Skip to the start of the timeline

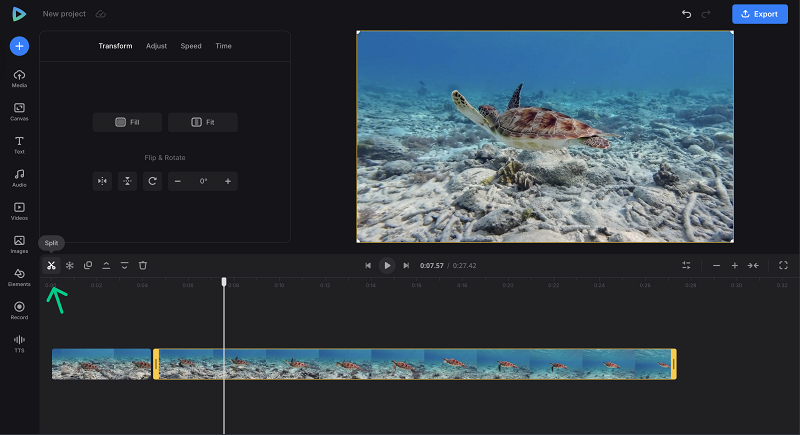[368, 265]
